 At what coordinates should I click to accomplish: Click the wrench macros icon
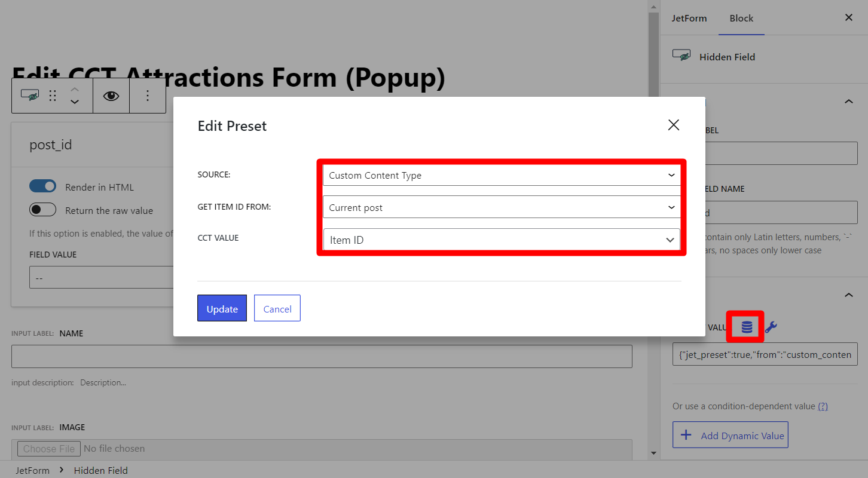click(x=771, y=327)
